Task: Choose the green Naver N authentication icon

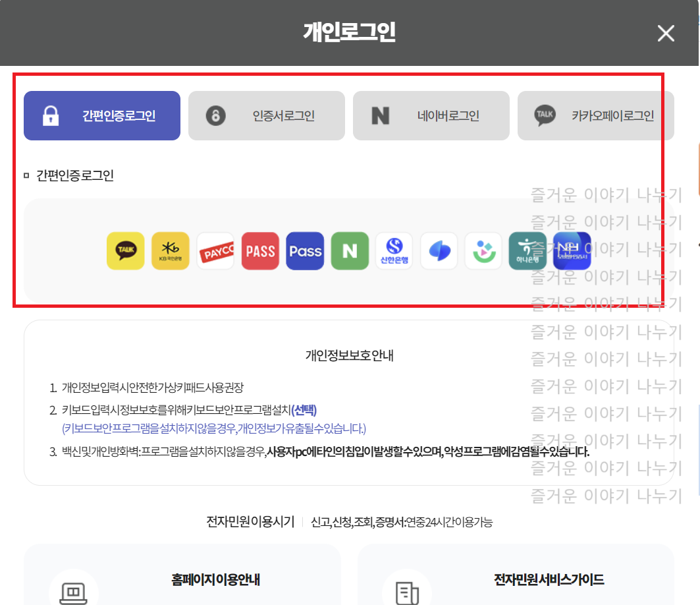Action: pyautogui.click(x=350, y=250)
